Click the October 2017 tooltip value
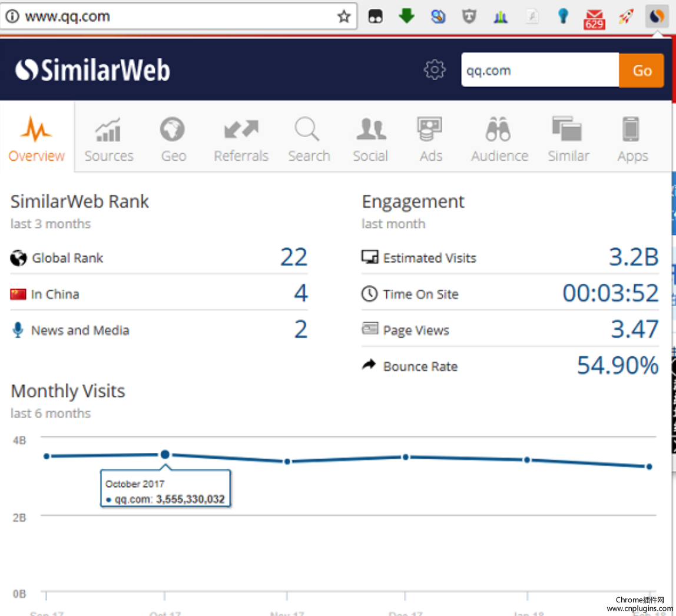This screenshot has width=676, height=616. 190,499
